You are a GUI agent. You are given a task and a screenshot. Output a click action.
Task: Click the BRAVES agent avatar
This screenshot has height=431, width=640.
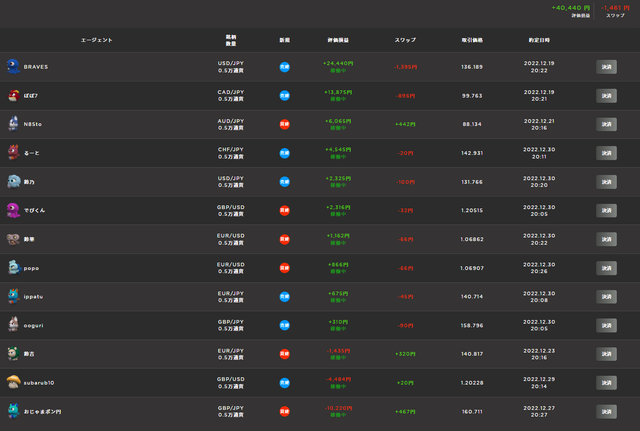(13, 67)
